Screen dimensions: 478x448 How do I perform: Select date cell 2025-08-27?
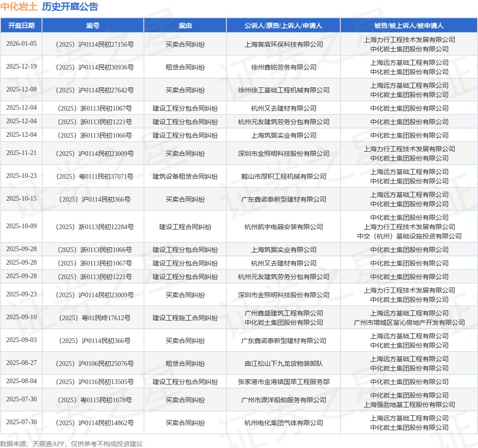pos(21,363)
